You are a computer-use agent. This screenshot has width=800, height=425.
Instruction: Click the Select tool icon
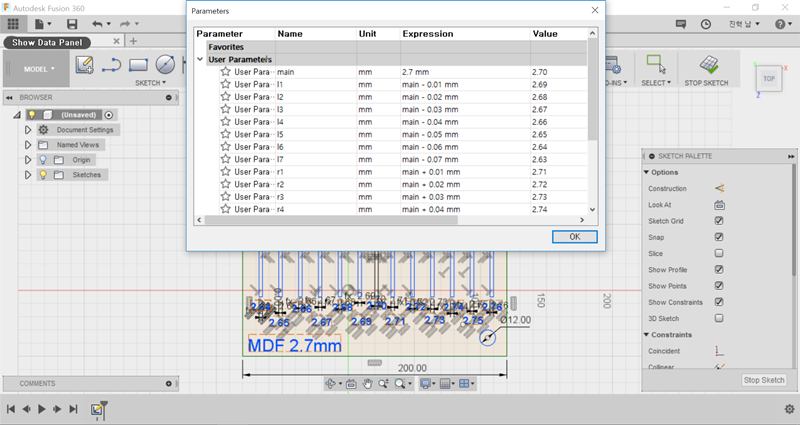click(656, 65)
